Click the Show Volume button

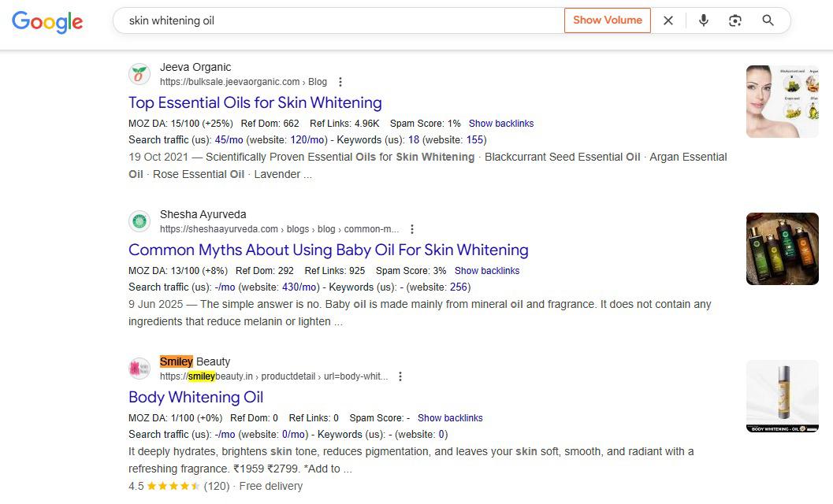point(608,20)
